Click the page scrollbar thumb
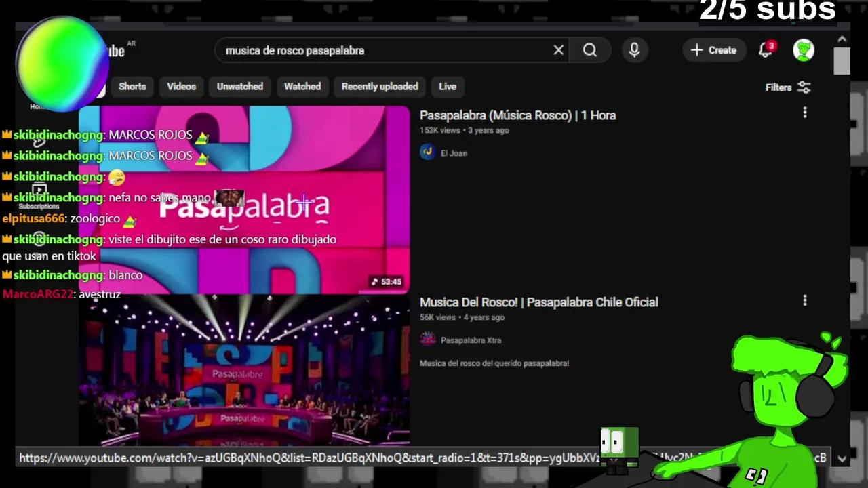 click(842, 62)
